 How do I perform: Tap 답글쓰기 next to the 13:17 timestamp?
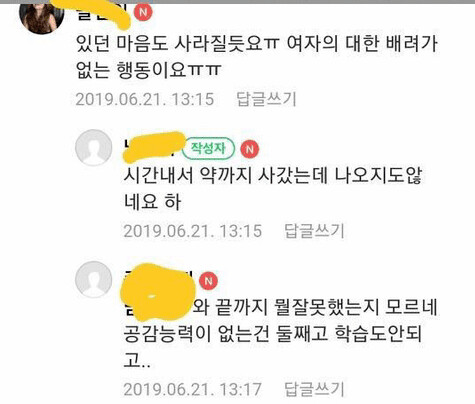314,389
